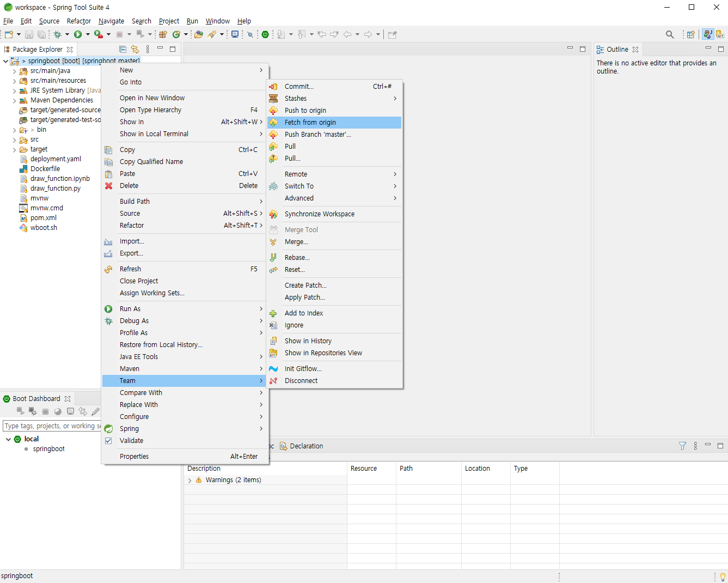Open the File menu
This screenshot has width=728, height=583.
pos(8,21)
